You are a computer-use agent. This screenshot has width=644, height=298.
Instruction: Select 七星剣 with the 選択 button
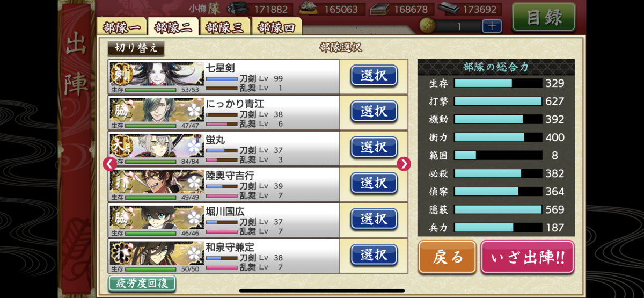[374, 76]
